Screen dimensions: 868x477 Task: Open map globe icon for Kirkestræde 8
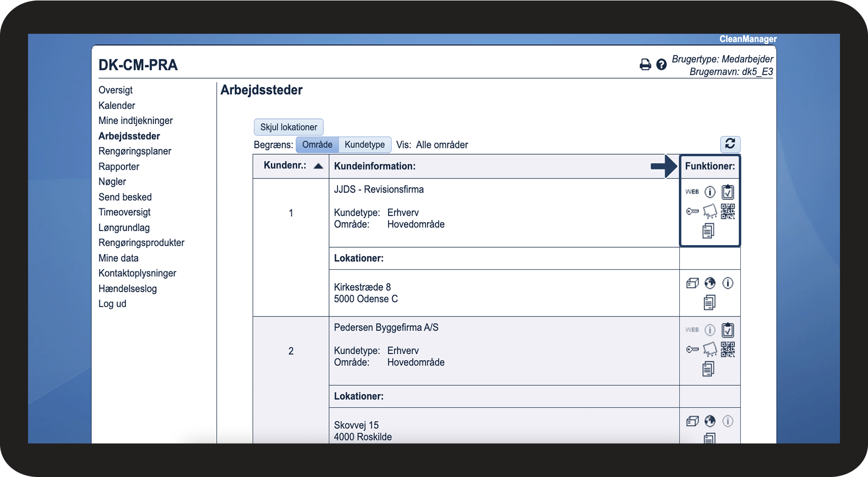[710, 283]
